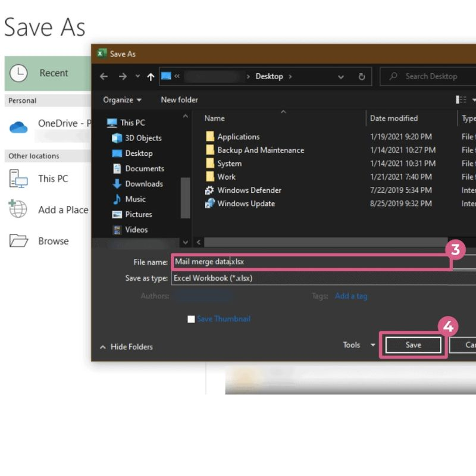Open Documents in navigation pane
The height and width of the screenshot is (476, 476).
tap(139, 168)
